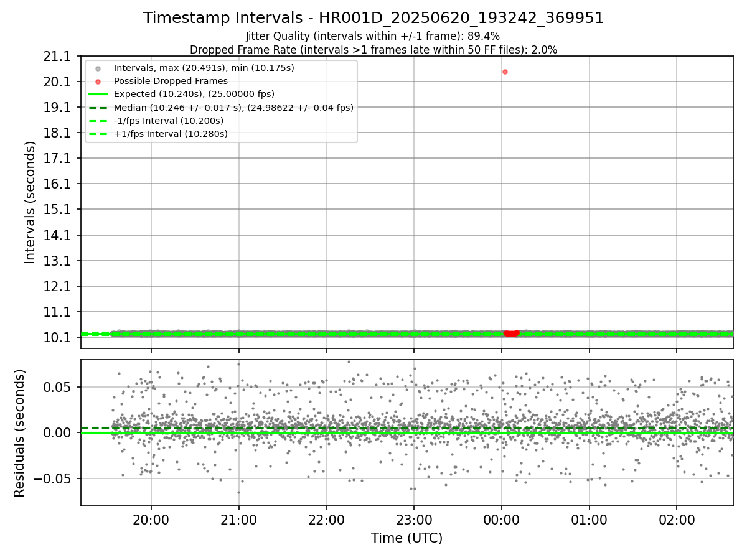Screen dimensions: 747x560
Task: Click the '22:00' time tick label
Action: (x=326, y=520)
